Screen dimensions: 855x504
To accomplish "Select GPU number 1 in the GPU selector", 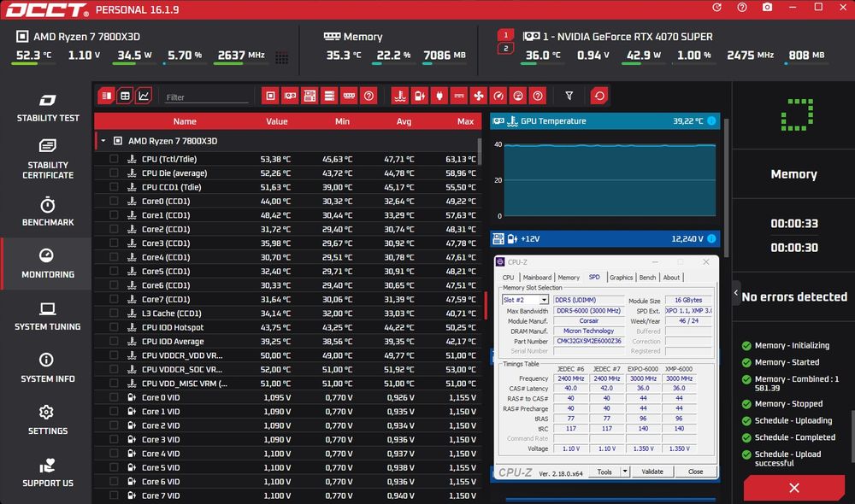I will (x=505, y=35).
